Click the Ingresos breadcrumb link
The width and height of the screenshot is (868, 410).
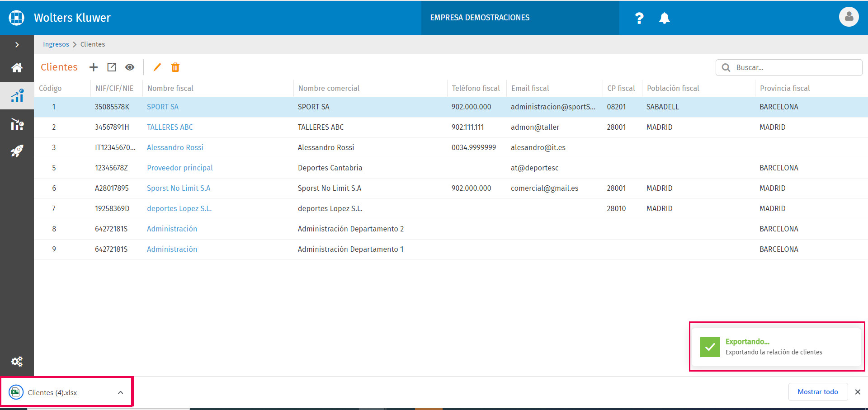click(x=56, y=44)
